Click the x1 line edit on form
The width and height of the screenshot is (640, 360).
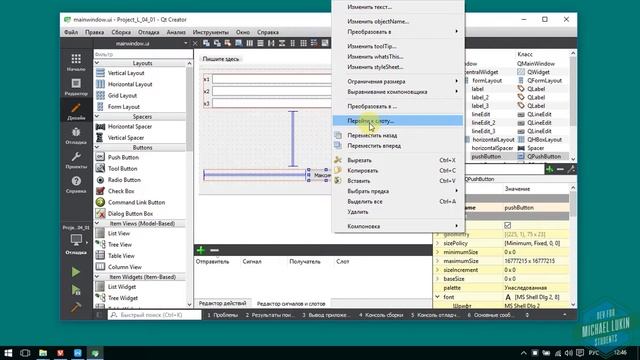tap(271, 79)
